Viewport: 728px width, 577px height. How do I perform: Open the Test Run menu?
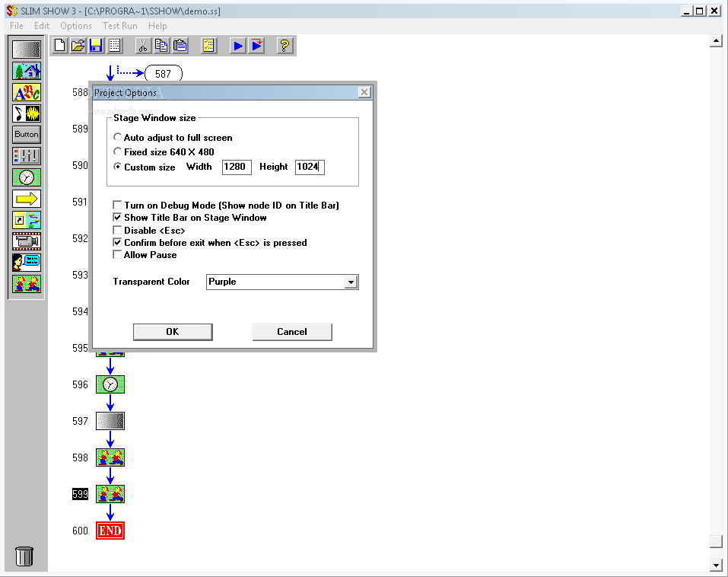click(x=119, y=26)
